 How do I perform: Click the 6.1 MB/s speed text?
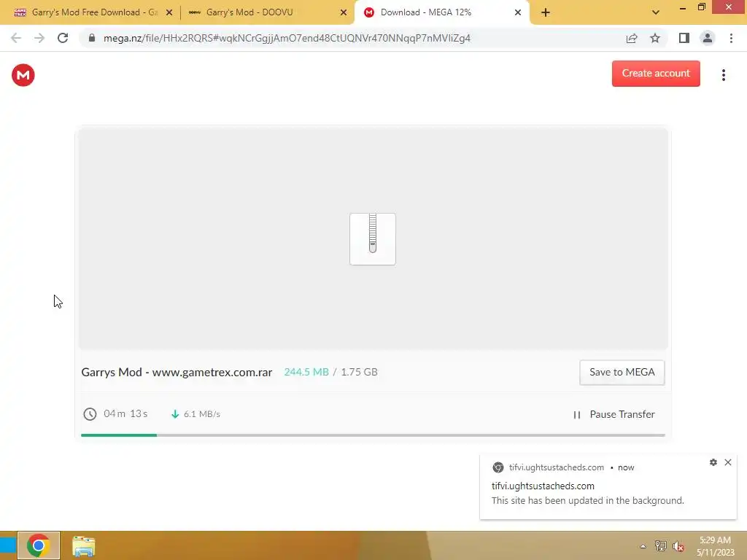202,414
